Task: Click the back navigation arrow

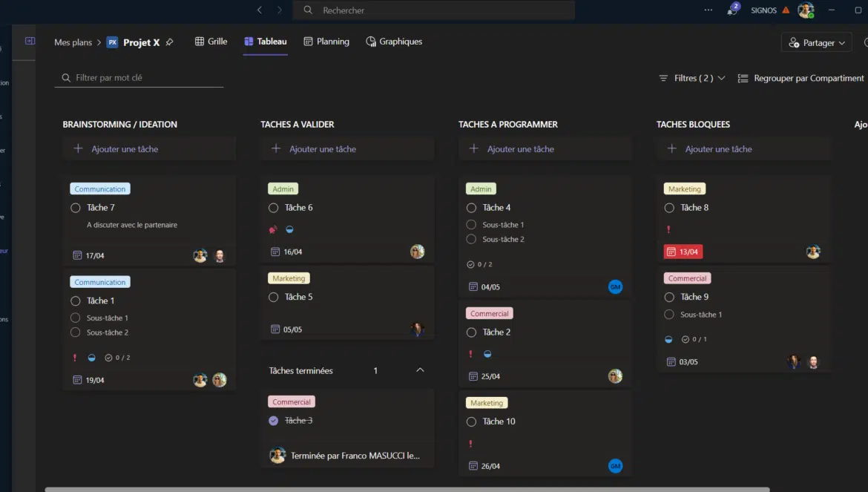Action: click(259, 10)
